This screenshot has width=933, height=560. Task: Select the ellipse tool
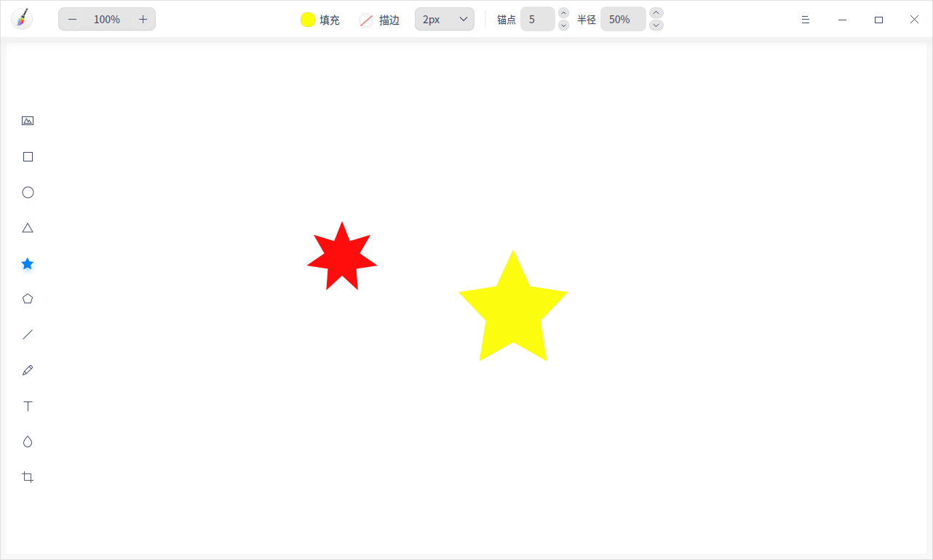pyautogui.click(x=28, y=192)
